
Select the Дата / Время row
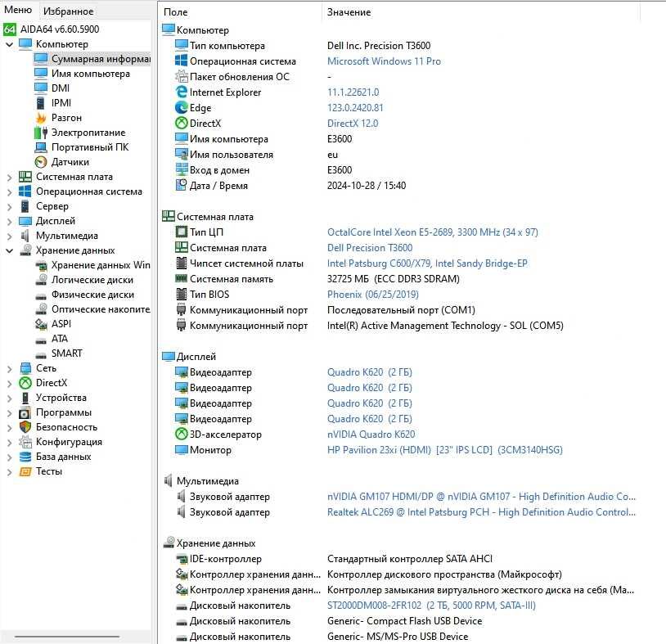point(399,186)
